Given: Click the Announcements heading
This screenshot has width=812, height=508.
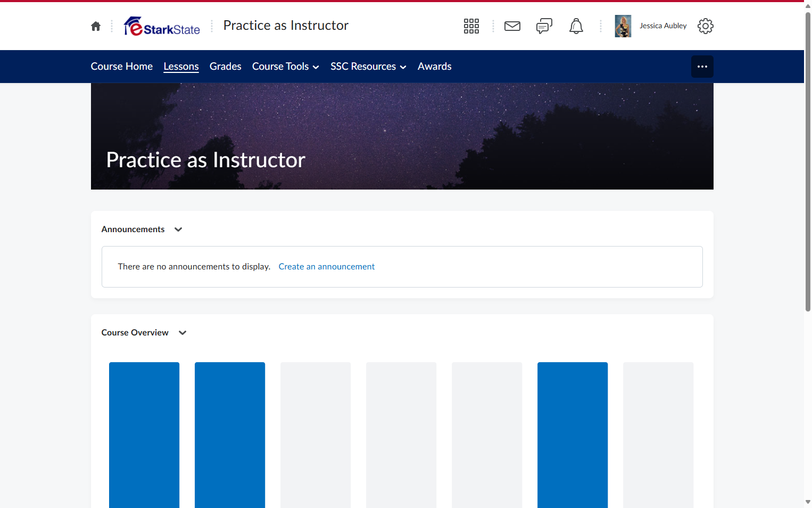Looking at the screenshot, I should (133, 230).
